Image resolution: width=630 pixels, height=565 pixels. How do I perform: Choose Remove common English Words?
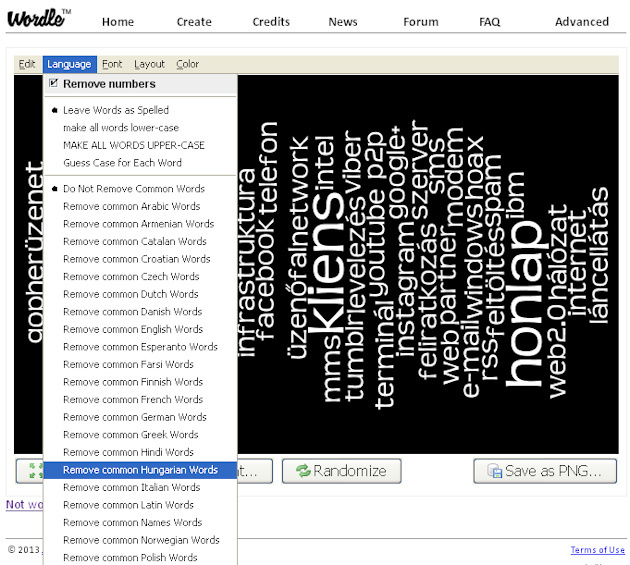tap(140, 330)
